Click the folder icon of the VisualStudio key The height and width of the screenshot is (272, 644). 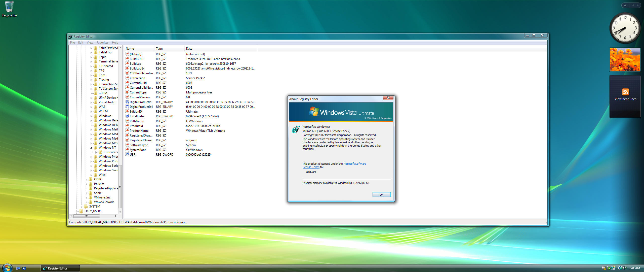(95, 102)
